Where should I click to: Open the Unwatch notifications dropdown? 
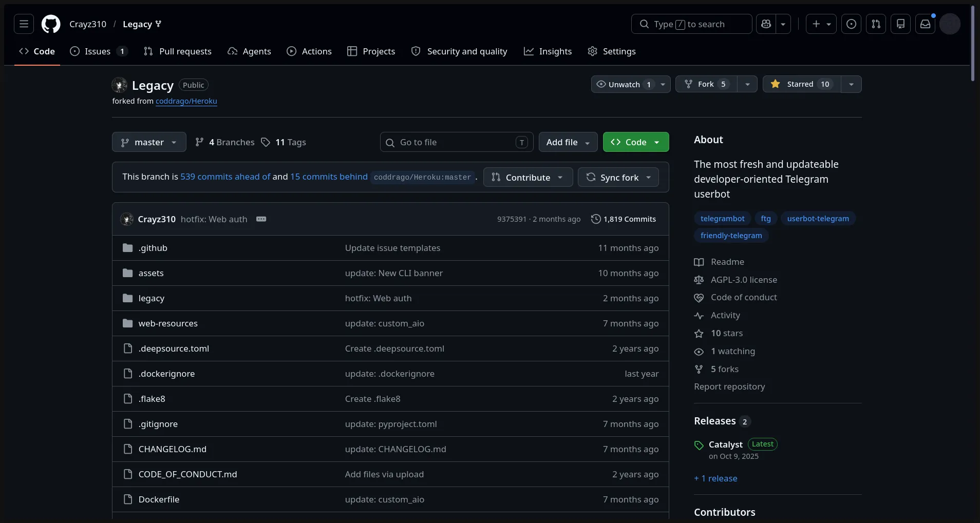coord(631,84)
